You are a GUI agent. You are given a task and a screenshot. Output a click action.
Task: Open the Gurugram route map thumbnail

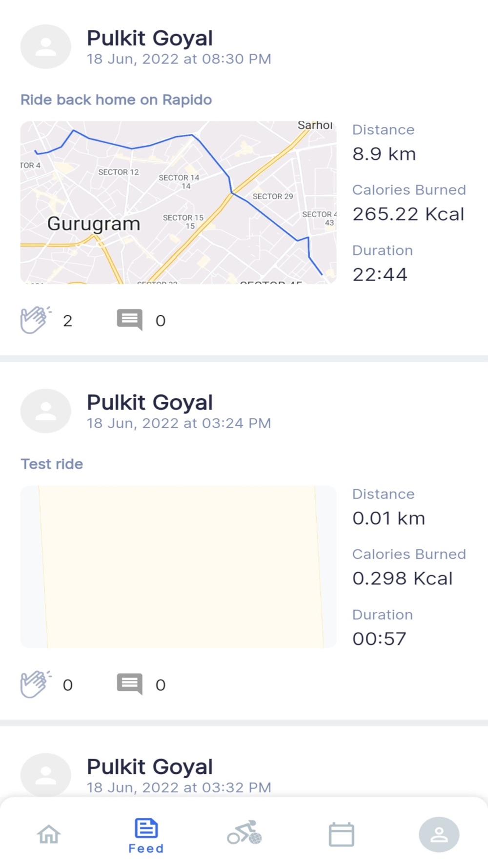click(178, 203)
